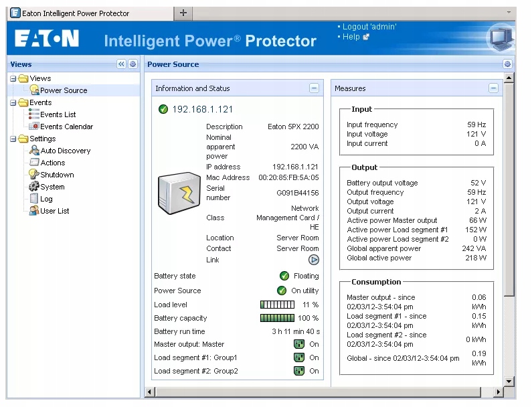
Task: Open the device Link arrow icon
Action: point(313,260)
